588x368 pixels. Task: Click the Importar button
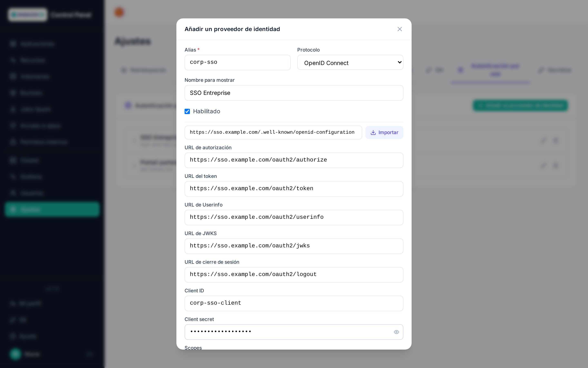click(x=384, y=132)
